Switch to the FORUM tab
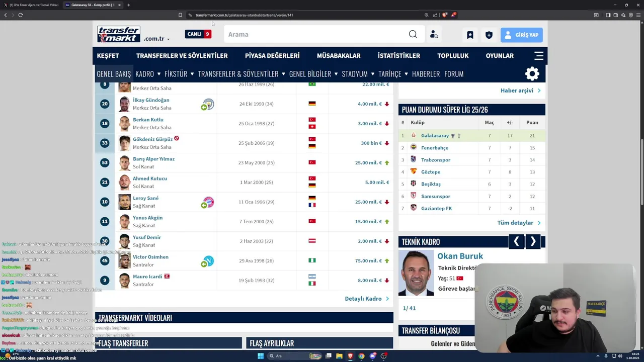This screenshot has height=362, width=644. (454, 74)
